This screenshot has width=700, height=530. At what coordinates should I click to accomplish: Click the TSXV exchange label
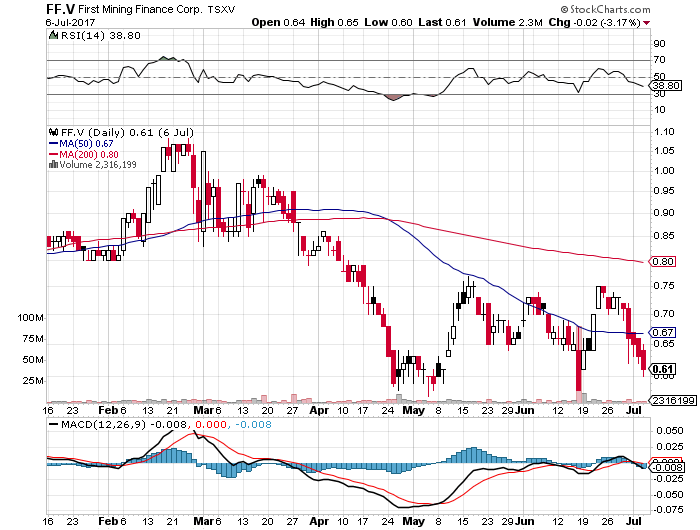221,9
